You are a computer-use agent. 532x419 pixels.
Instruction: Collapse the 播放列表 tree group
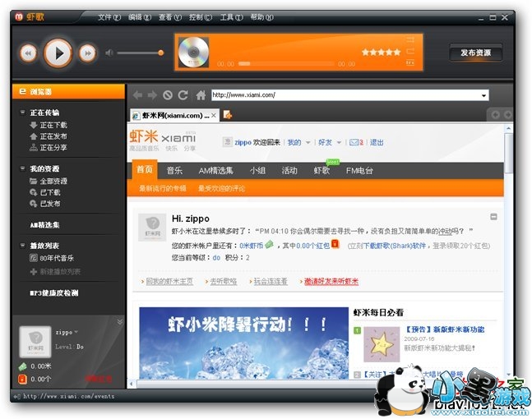coord(22,246)
